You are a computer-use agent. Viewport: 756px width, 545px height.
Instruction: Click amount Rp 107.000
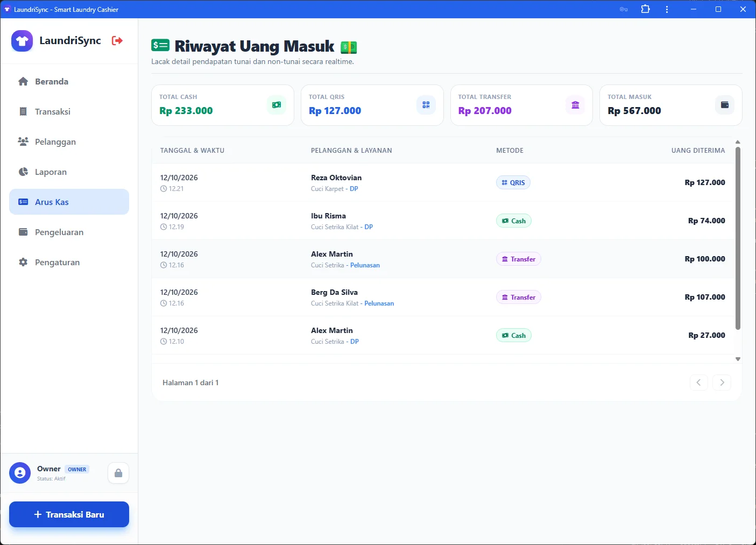coord(705,297)
